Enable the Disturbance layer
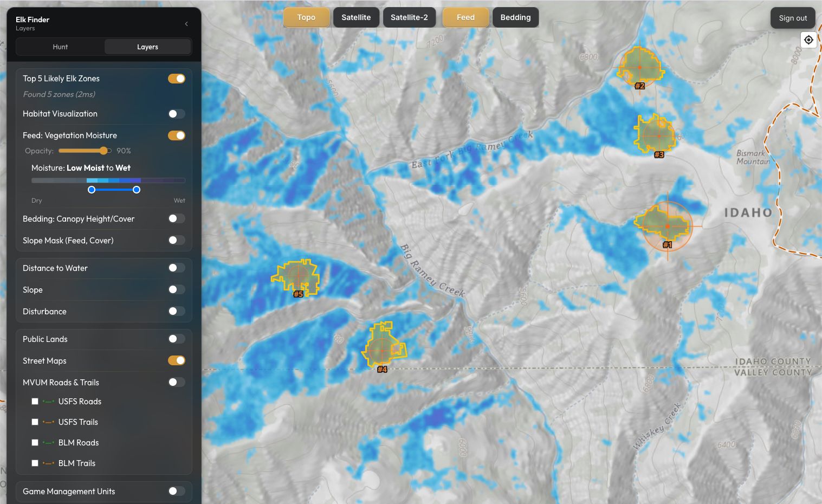Viewport: 822px width, 504px height. (177, 311)
